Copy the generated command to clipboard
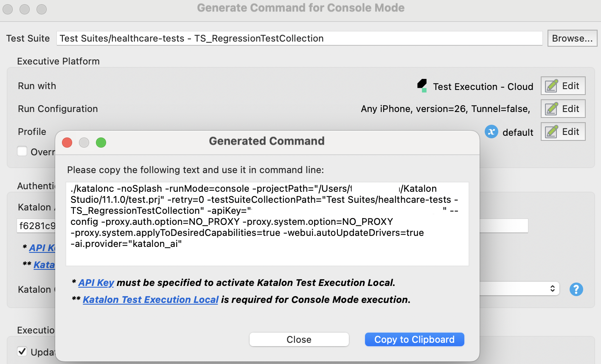This screenshot has width=601, height=364. pyautogui.click(x=414, y=339)
